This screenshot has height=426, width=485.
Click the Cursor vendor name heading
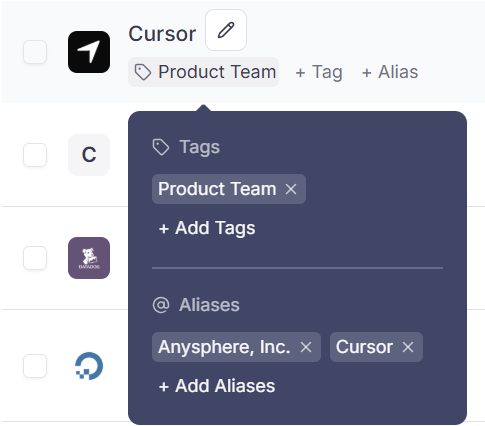click(x=162, y=34)
